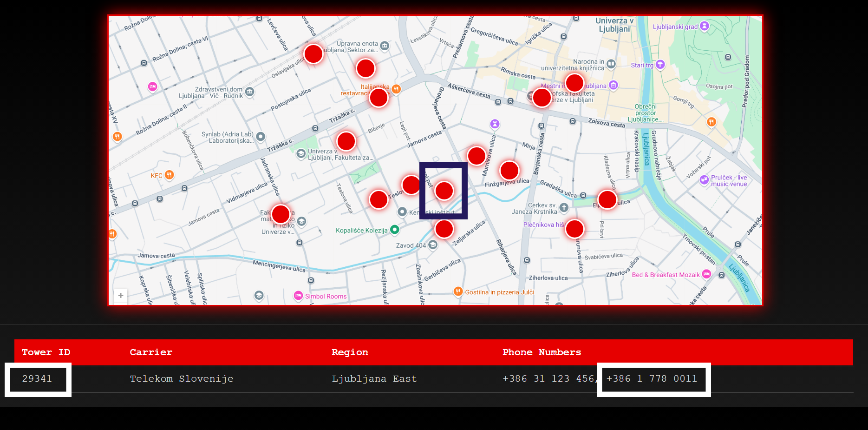This screenshot has width=868, height=430.
Task: Click Cerkev sv. Janeza Krstnika church icon
Action: [564, 208]
